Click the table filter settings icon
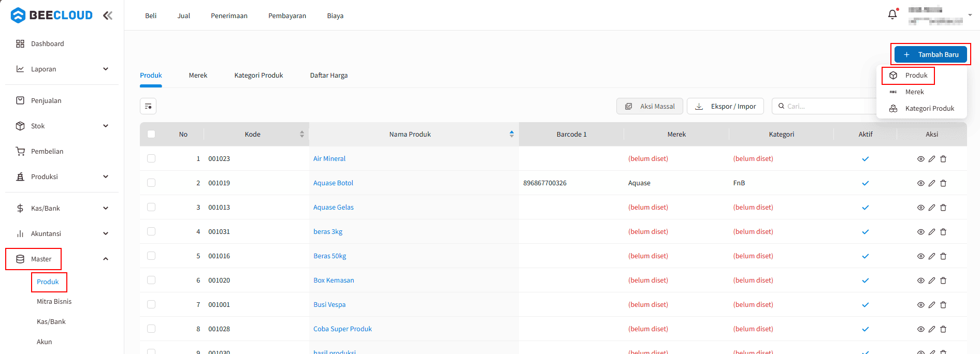This screenshot has height=354, width=980. (148, 106)
